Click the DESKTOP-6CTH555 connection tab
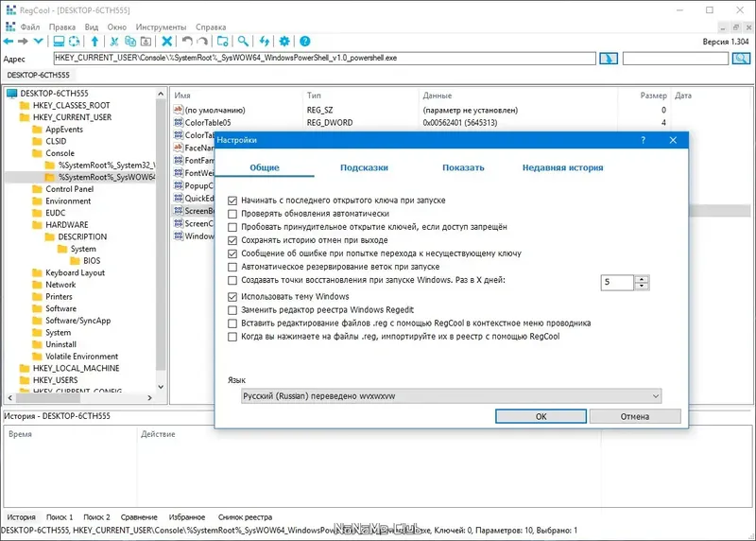Image resolution: width=756 pixels, height=541 pixels. click(x=38, y=75)
